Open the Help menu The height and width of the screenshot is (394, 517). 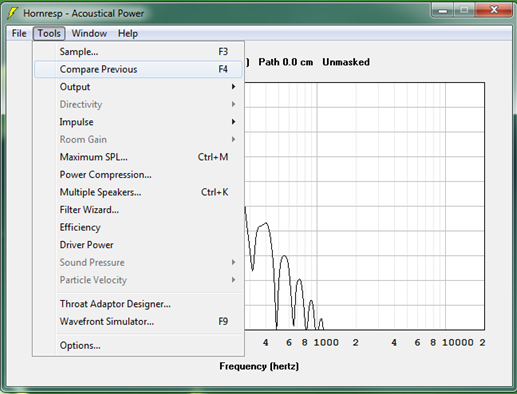click(128, 33)
